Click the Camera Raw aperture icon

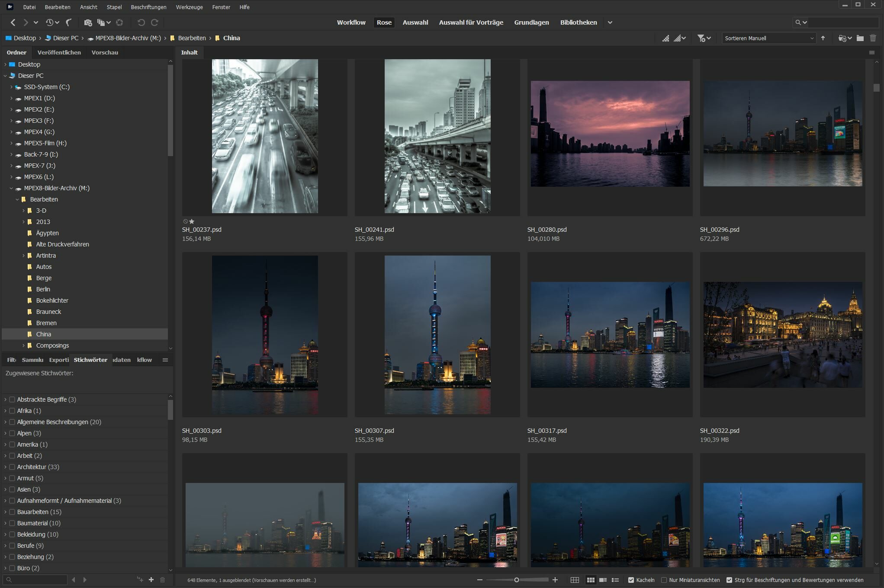coord(119,22)
